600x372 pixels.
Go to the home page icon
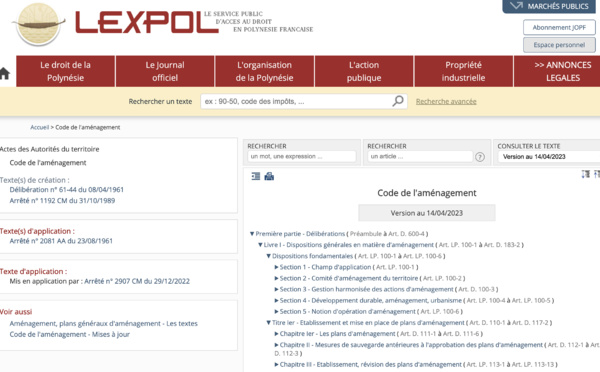[x=4, y=73]
